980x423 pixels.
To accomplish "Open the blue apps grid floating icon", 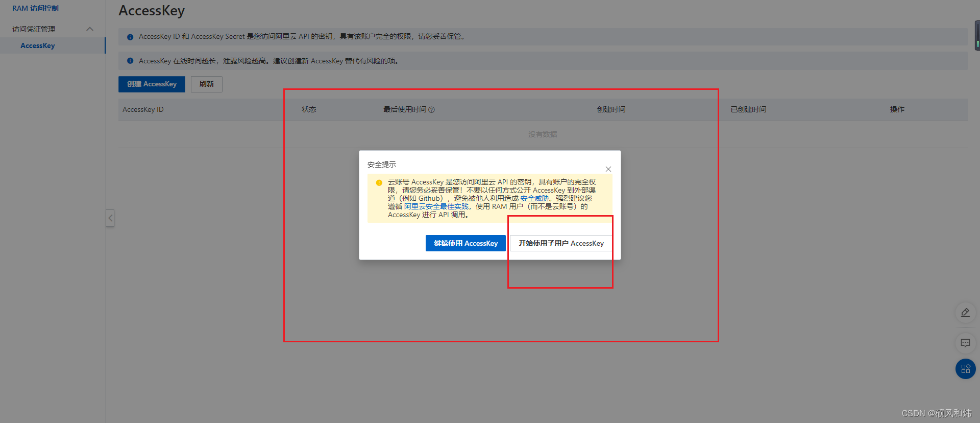I will click(x=965, y=369).
